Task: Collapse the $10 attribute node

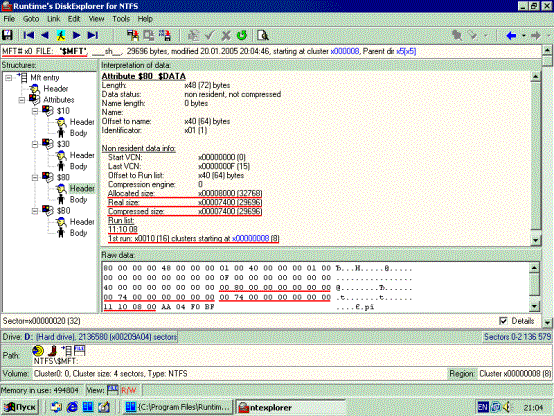Action: [x=35, y=111]
